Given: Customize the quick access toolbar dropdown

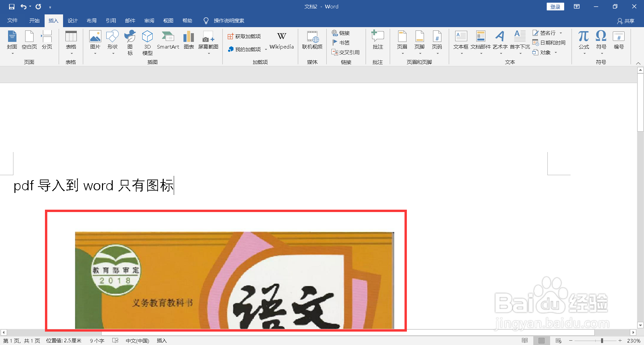Looking at the screenshot, I should [x=50, y=7].
